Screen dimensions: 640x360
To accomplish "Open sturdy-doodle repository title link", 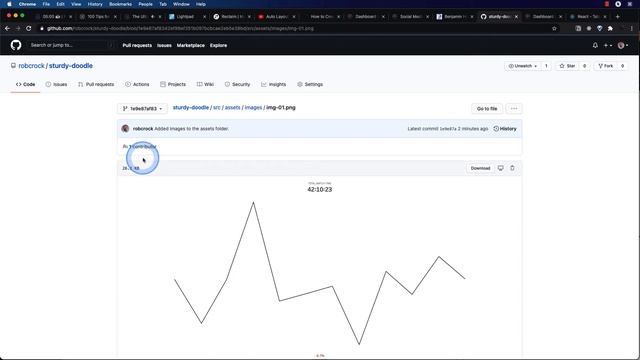I will (71, 66).
